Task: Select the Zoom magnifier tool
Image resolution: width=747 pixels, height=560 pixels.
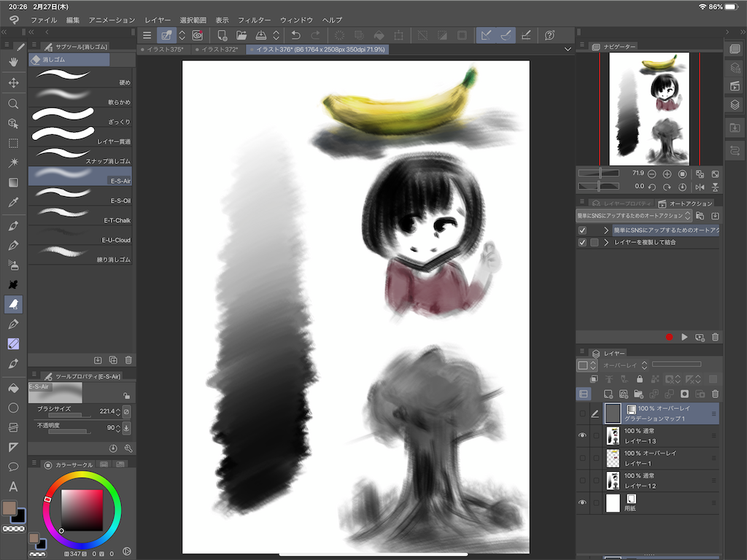Action: click(13, 104)
